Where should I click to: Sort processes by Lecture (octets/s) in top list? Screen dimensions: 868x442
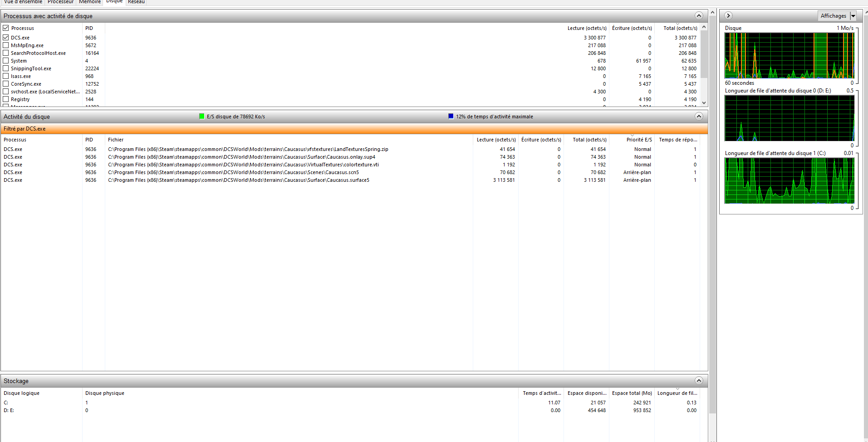click(x=586, y=28)
